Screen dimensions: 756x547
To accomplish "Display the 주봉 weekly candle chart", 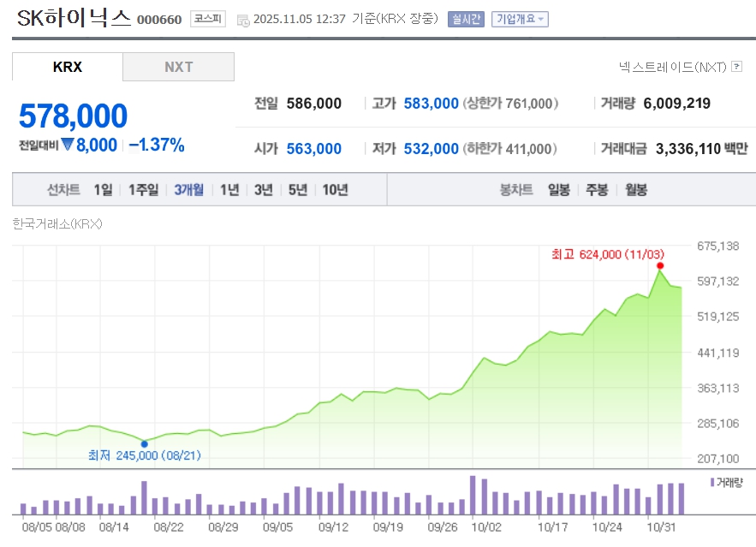I will click(x=597, y=190).
